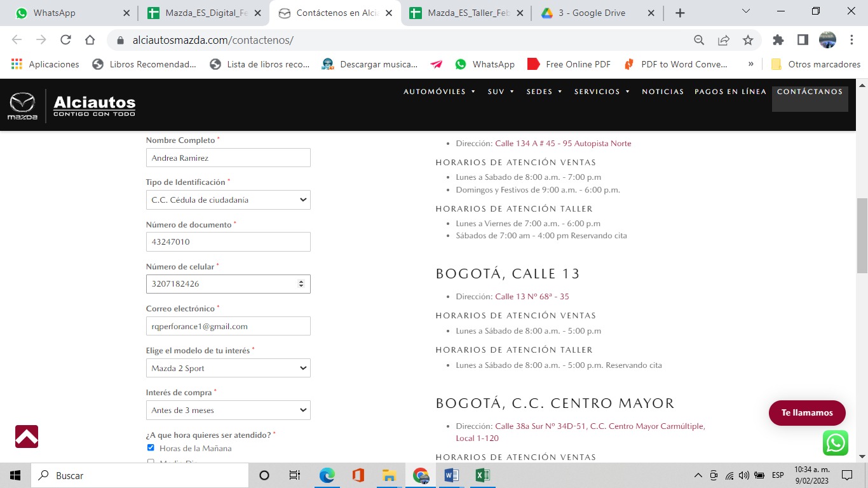Screen dimensions: 868x488
Task: Open the NOTICIAS nav item
Action: (663, 91)
